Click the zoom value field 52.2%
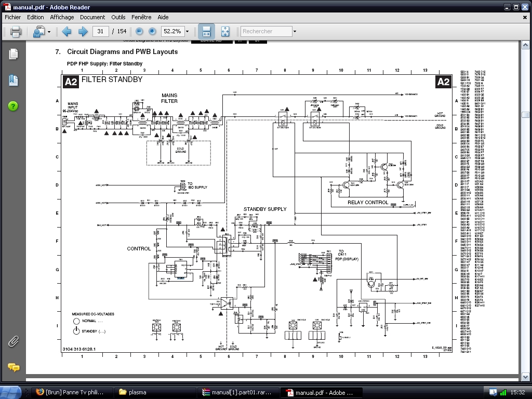This screenshot has height=399, width=532. (172, 31)
